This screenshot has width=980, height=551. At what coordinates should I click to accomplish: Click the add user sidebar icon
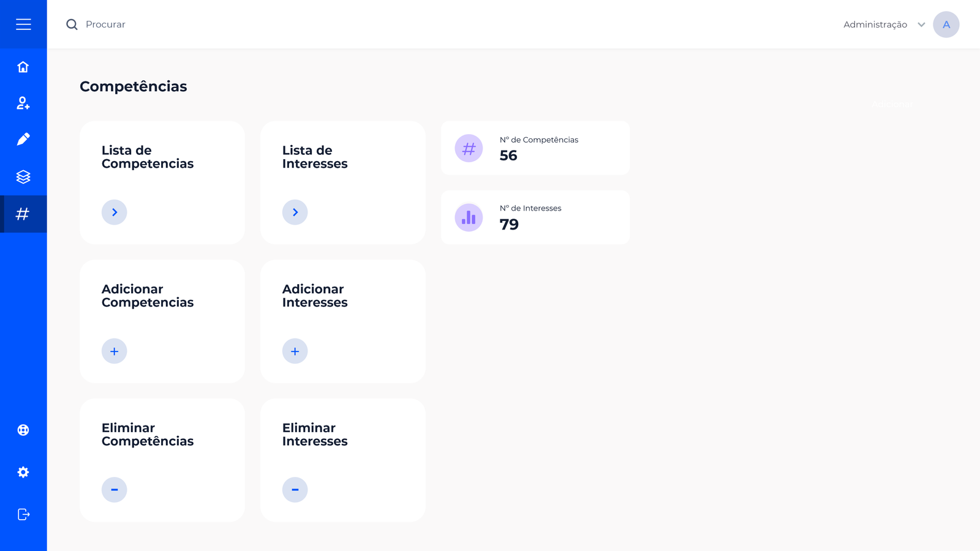point(23,103)
